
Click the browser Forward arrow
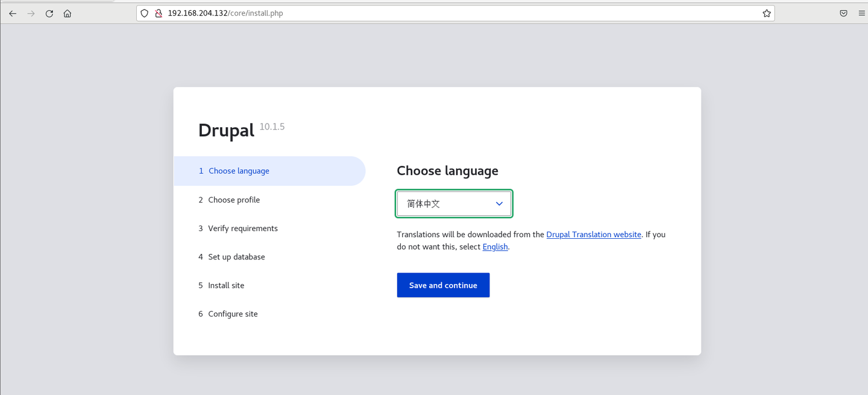coord(31,13)
